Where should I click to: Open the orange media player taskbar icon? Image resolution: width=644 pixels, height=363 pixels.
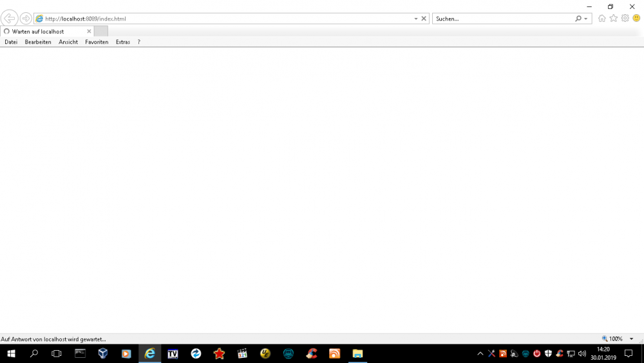126,353
